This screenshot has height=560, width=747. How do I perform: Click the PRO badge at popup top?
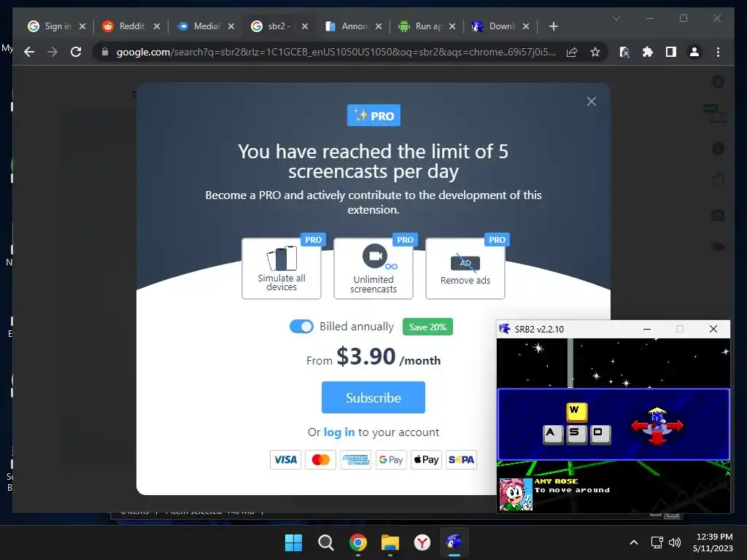pos(373,115)
